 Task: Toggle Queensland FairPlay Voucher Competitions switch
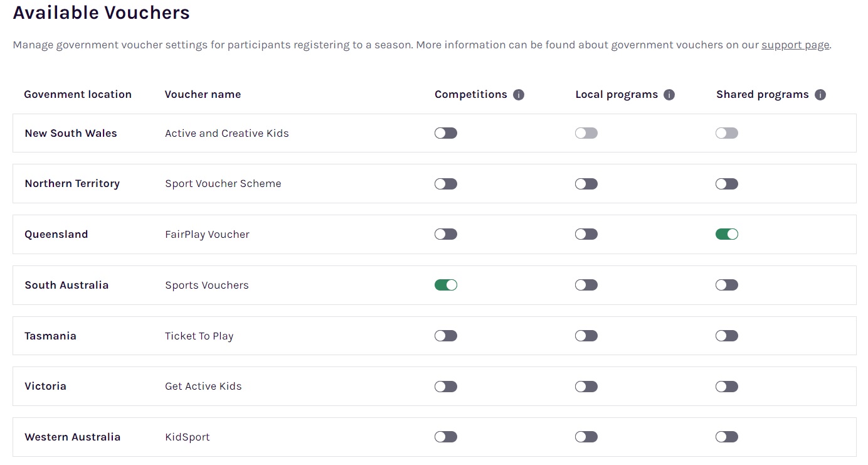tap(446, 234)
